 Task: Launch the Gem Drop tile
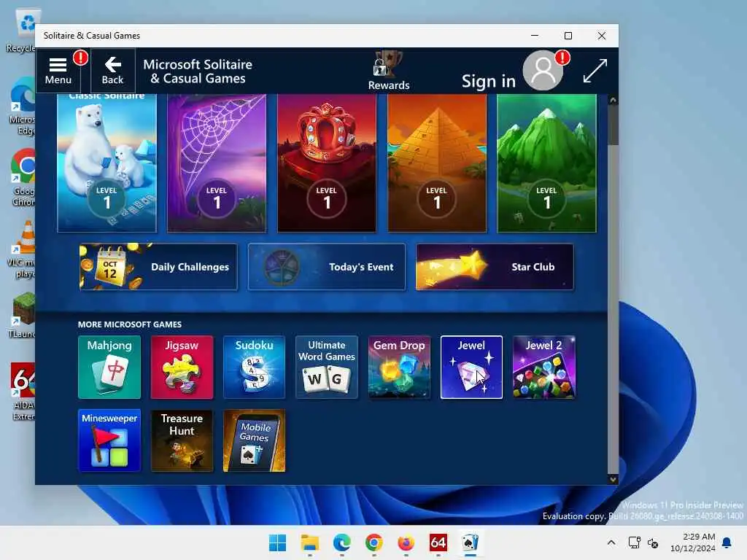click(x=399, y=367)
